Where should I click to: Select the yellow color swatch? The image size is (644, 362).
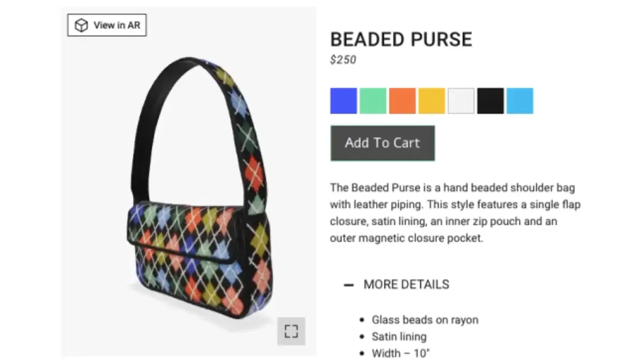point(431,101)
